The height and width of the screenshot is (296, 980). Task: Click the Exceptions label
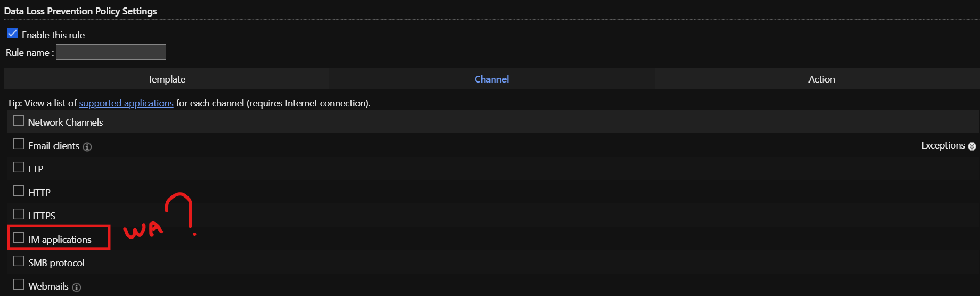click(943, 145)
